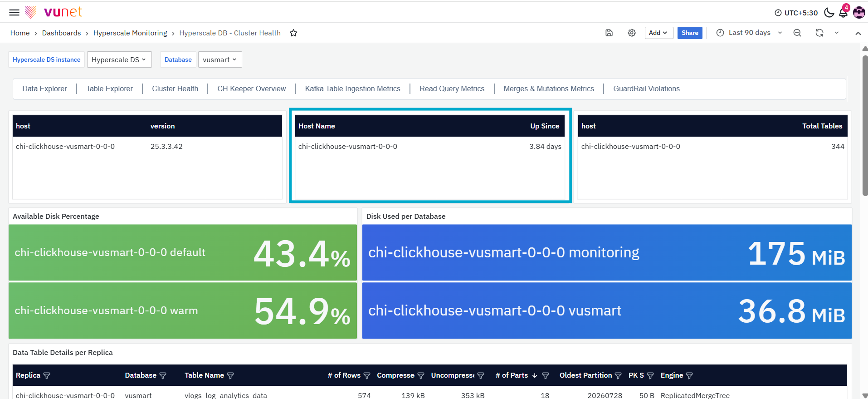Image resolution: width=868 pixels, height=399 pixels.
Task: Click the Host Name column header
Action: pos(317,126)
